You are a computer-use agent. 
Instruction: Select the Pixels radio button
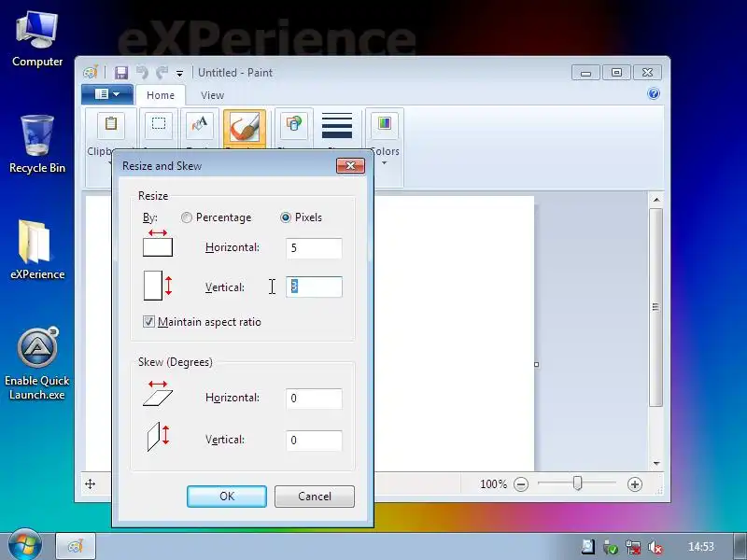(x=286, y=217)
